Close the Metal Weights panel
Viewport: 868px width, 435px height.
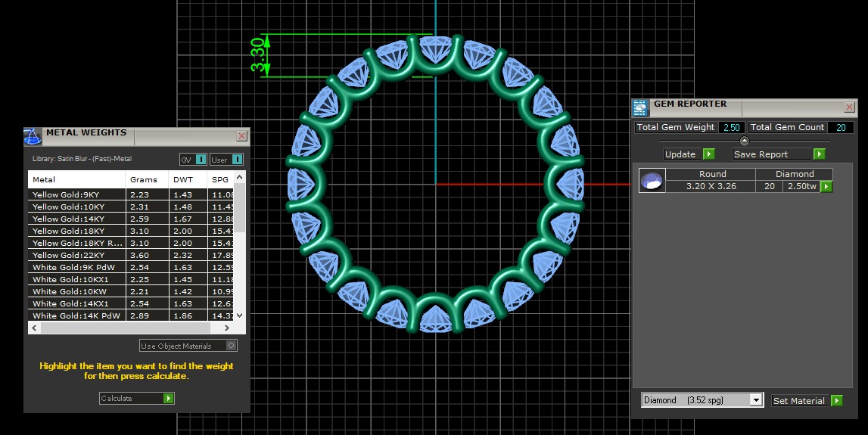242,136
